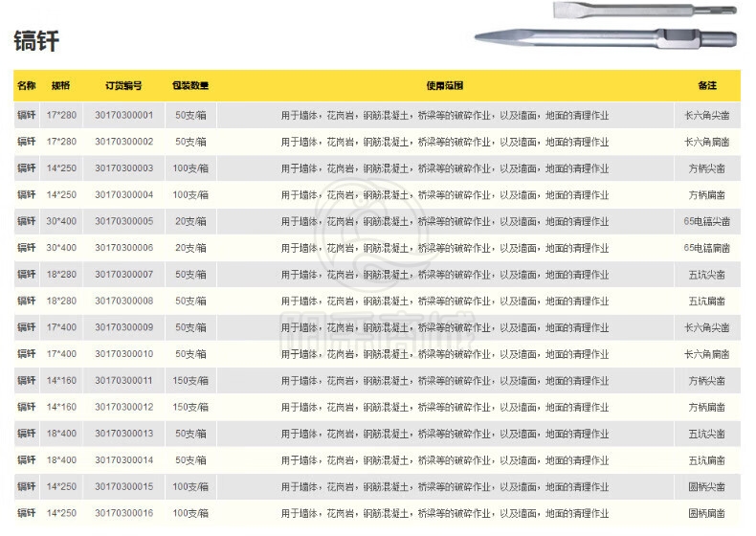
Task: Click the 圆柄尖凿 remark cell
Action: coord(707,487)
